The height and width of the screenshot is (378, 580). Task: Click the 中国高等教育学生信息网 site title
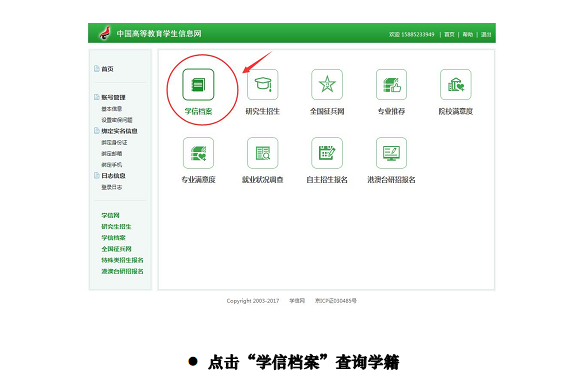coord(159,34)
